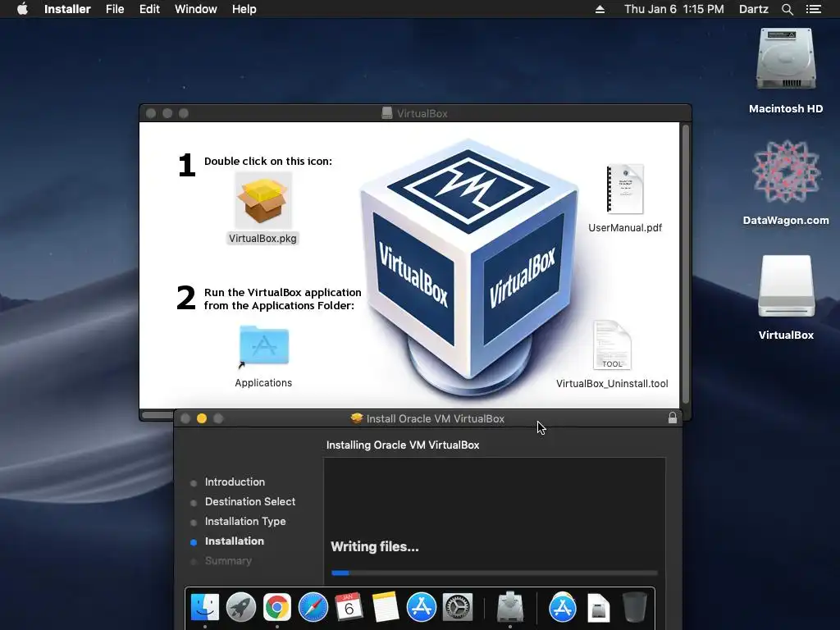Open Spotlight search magnifier
Image resolution: width=840 pixels, height=630 pixels.
tap(787, 9)
